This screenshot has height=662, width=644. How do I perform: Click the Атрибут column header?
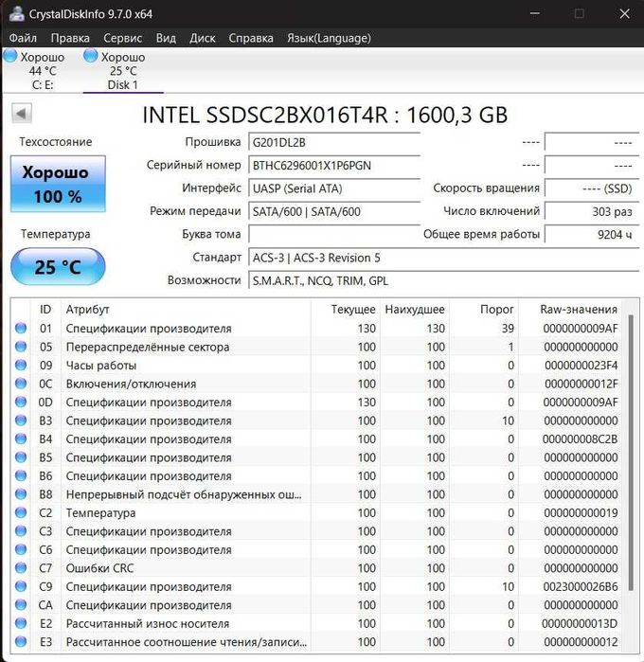[186, 310]
